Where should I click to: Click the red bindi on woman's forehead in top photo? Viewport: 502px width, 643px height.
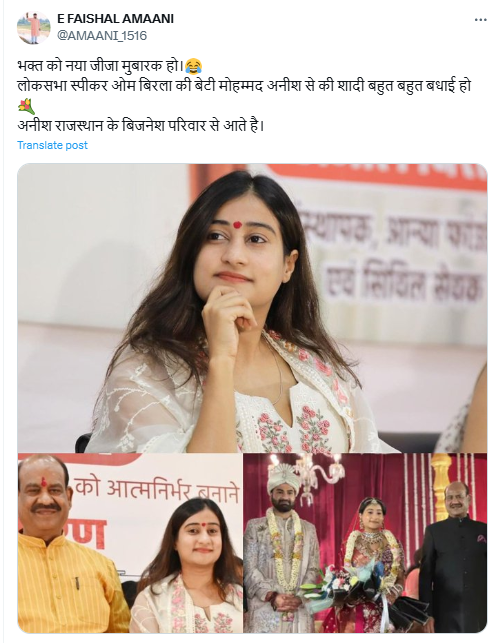(x=237, y=224)
